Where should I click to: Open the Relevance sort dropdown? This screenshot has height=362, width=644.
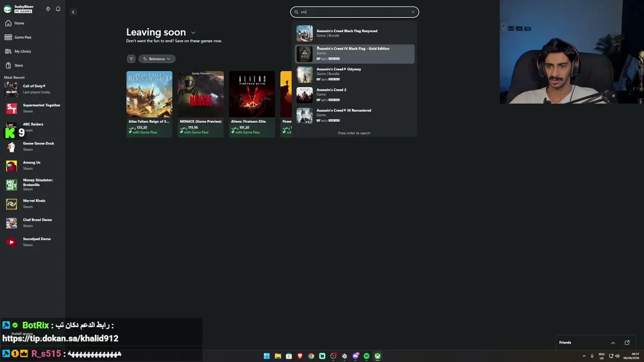[156, 59]
